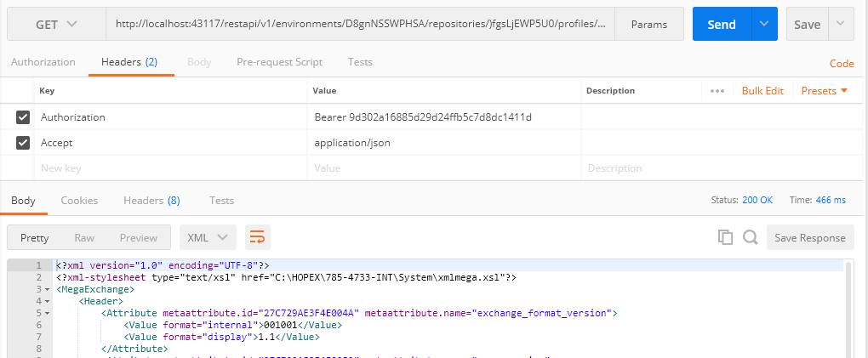Screen dimensions: 868x358
Task: Open the three-dots header column options
Action: coord(717,91)
